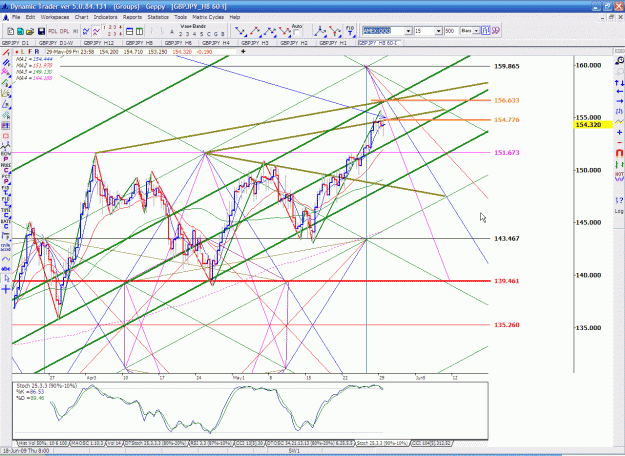The height and width of the screenshot is (456, 625).
Task: Click the blue swing-lines toolbar icon
Action: coord(86,31)
